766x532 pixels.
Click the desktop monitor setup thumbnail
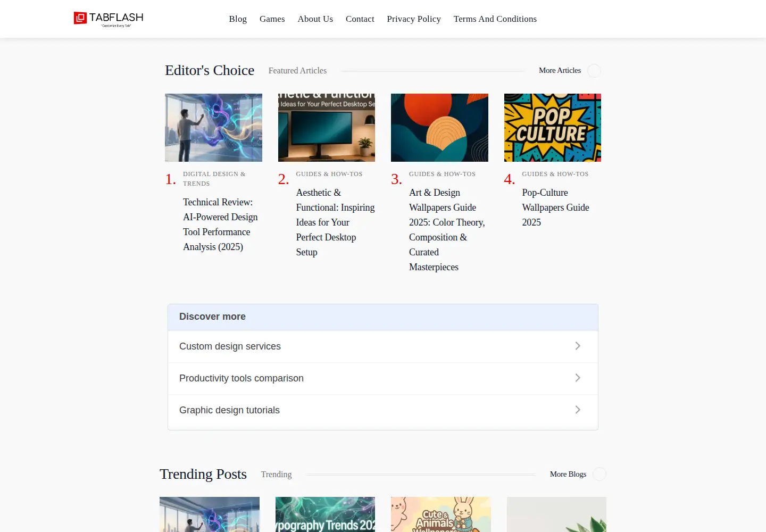327,128
